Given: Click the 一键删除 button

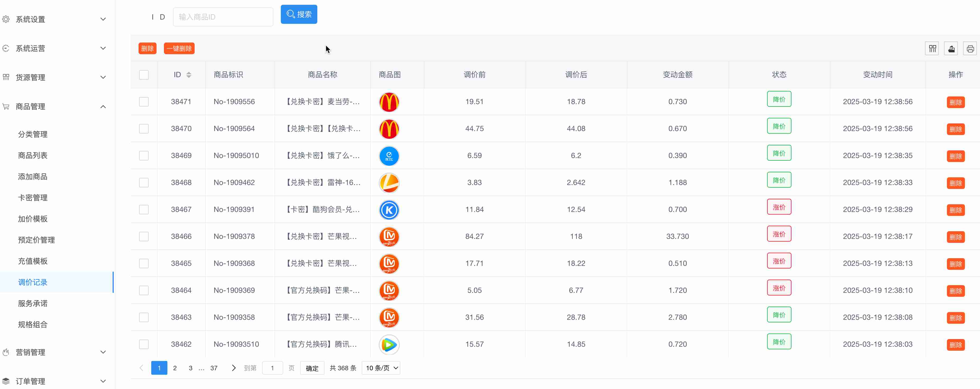Looking at the screenshot, I should [x=179, y=49].
